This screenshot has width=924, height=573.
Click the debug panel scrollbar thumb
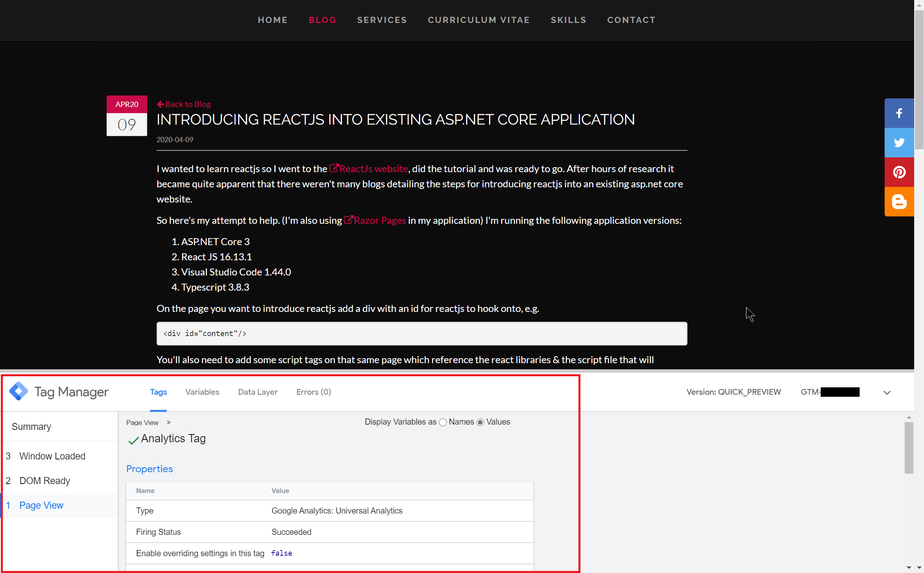tap(909, 448)
